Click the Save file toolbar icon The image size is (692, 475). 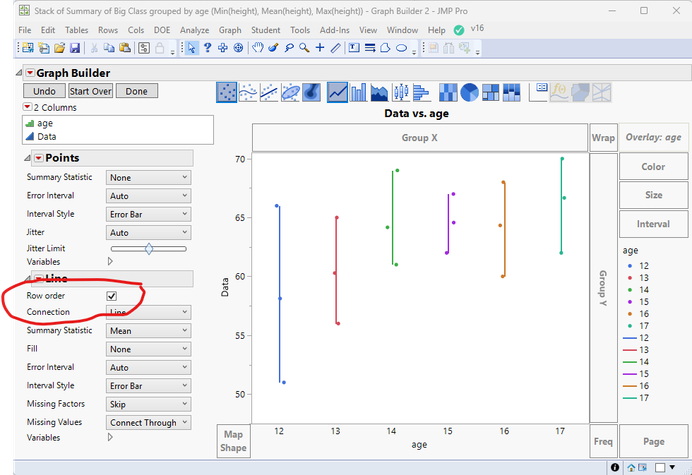74,47
